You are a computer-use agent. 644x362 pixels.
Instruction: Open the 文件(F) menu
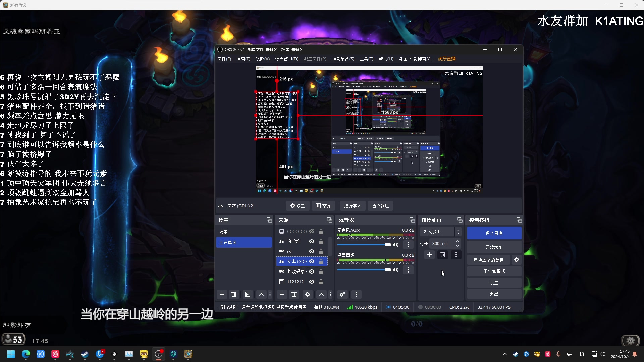[x=224, y=59]
